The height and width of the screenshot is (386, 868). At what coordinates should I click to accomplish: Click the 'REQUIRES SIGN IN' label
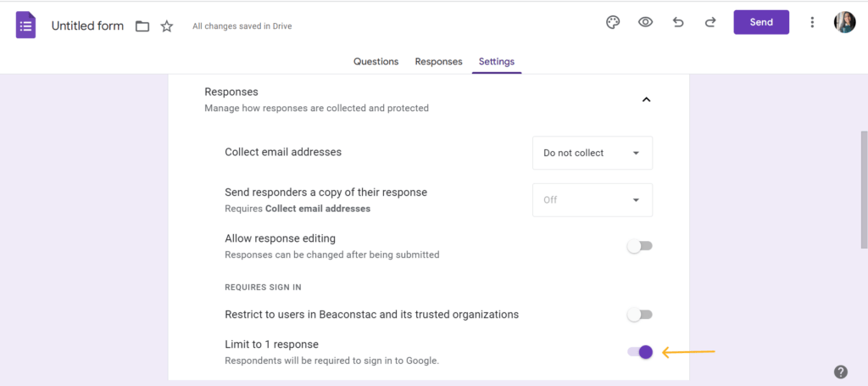pos(263,288)
